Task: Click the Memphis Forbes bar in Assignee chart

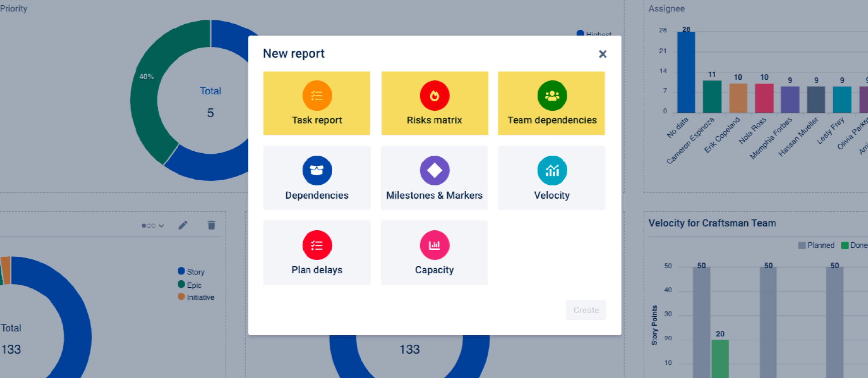Action: click(790, 99)
